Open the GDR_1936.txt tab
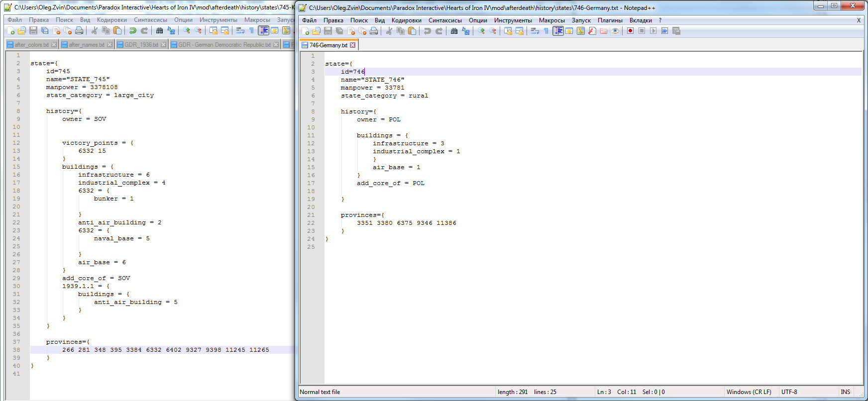This screenshot has height=401, width=868. [141, 45]
